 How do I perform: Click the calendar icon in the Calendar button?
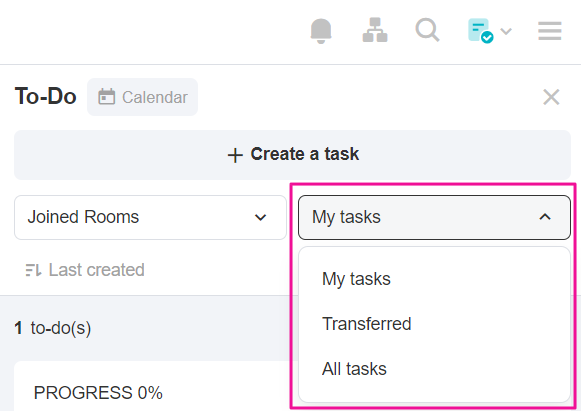pos(106,97)
